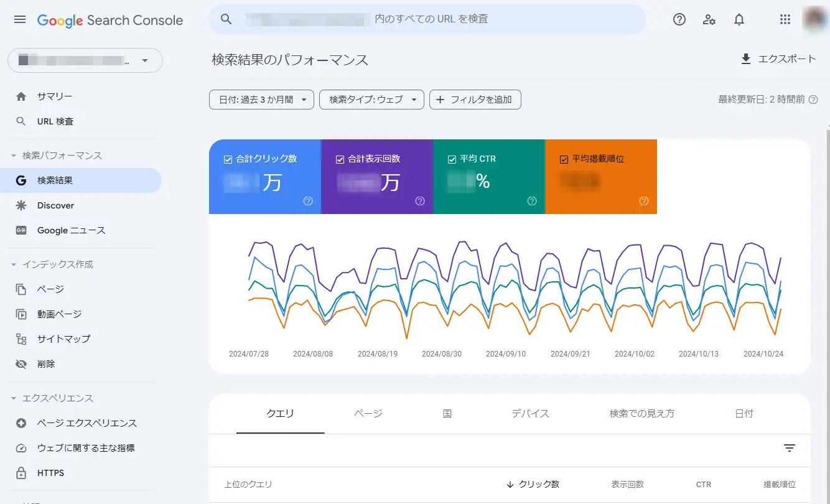Open the Google apps grid

785,19
